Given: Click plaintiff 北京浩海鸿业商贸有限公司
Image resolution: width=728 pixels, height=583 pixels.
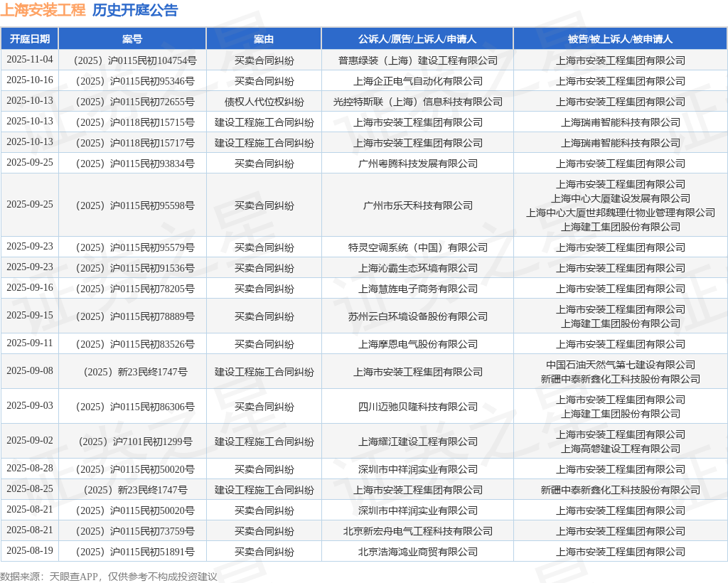Looking at the screenshot, I should (418, 552).
